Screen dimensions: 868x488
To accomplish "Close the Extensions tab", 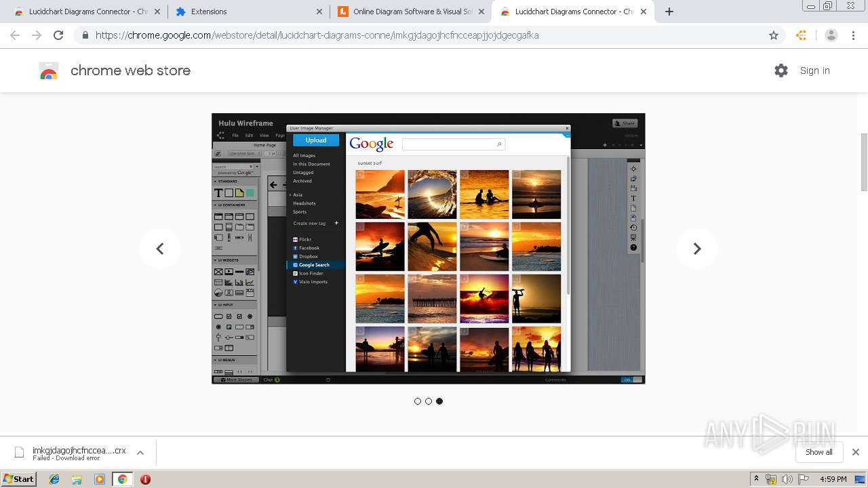I will (x=319, y=12).
